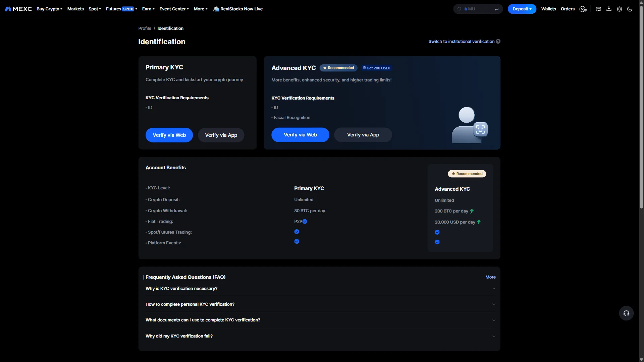Click the page vertical scrollbar thumb
The height and width of the screenshot is (362, 644).
pos(641,107)
